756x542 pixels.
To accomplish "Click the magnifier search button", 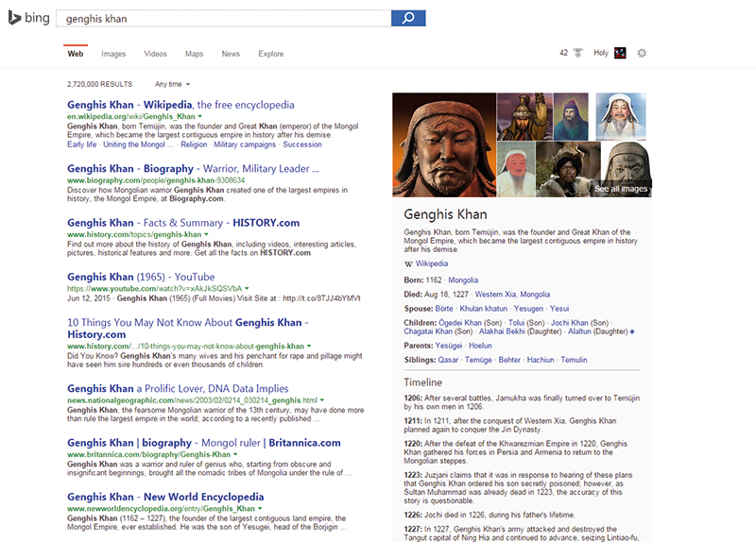I will 408,18.
